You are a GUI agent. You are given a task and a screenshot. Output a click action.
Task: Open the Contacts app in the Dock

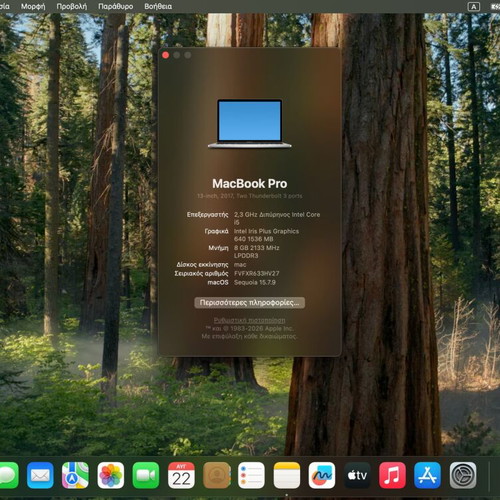217,475
